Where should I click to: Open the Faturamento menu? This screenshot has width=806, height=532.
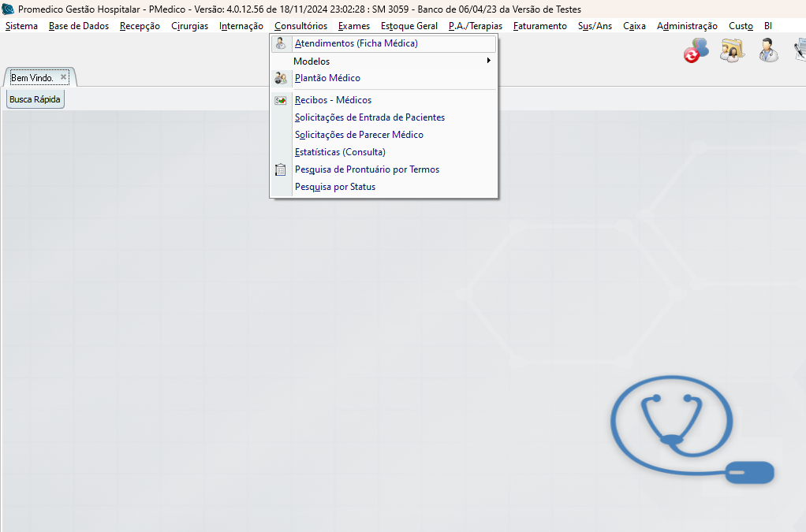[x=539, y=26]
